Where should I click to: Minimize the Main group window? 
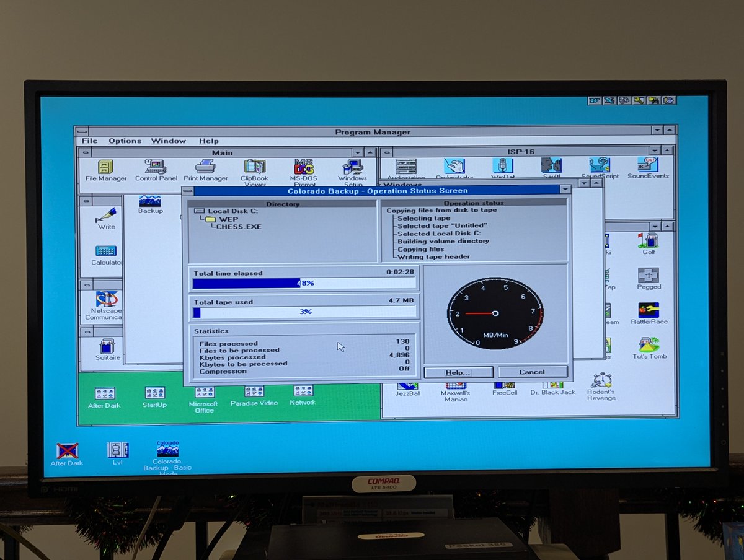[358, 152]
